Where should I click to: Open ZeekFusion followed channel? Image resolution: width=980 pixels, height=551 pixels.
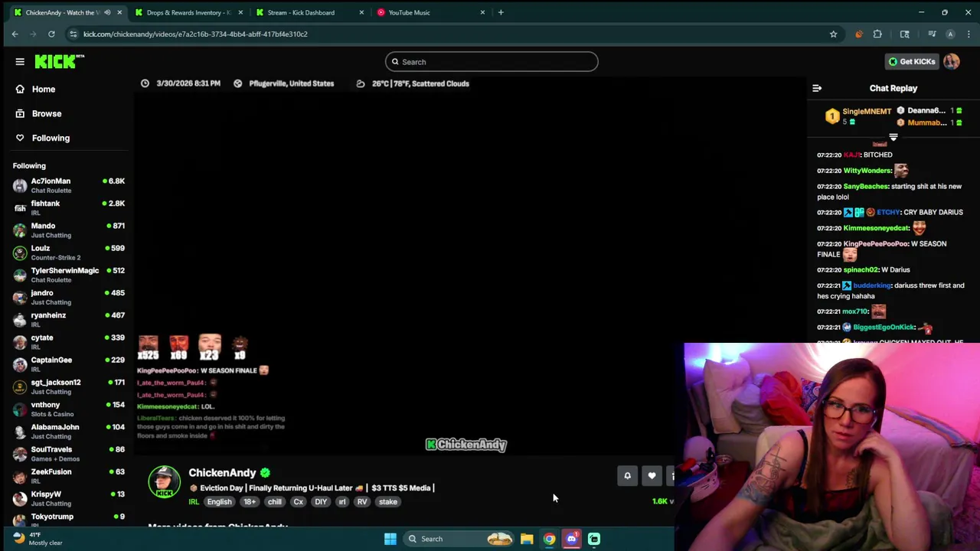click(x=69, y=476)
